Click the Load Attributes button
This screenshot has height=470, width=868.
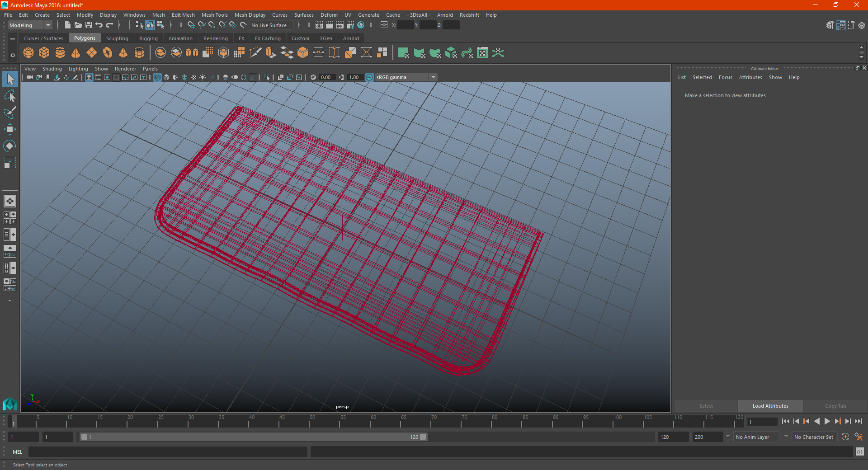[770, 406]
